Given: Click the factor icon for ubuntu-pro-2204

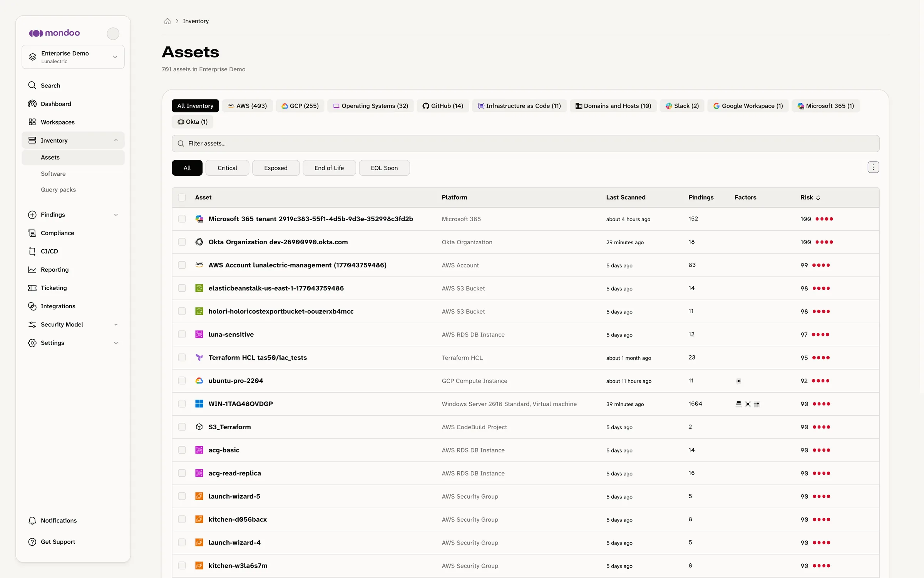Looking at the screenshot, I should click(x=738, y=381).
